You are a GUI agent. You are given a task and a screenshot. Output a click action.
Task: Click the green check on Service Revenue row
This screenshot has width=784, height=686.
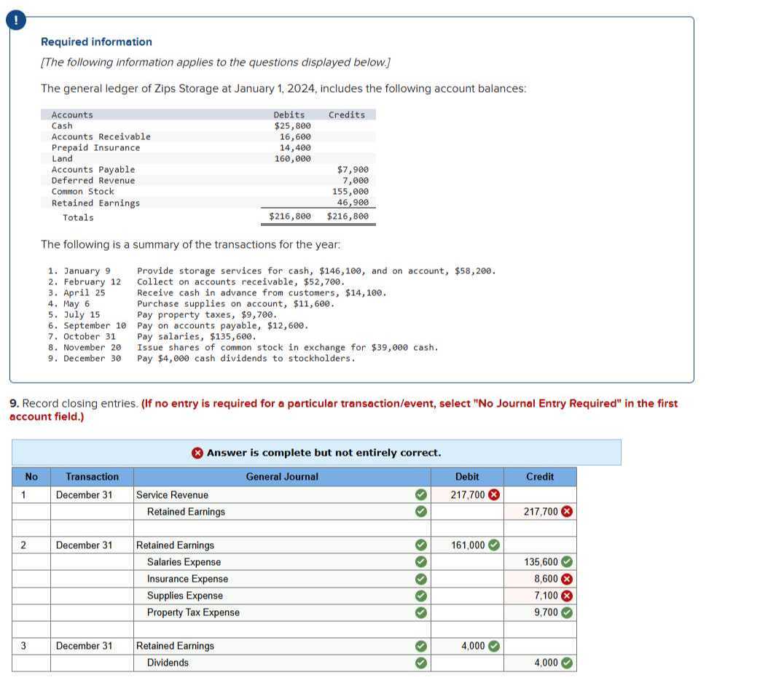click(421, 495)
